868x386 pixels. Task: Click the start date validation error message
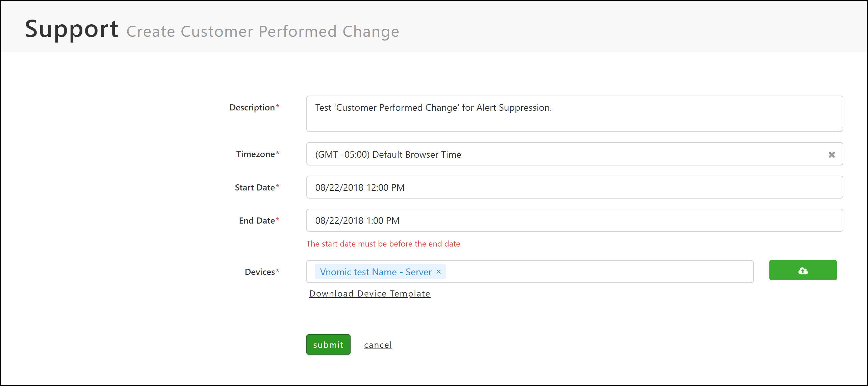pyautogui.click(x=383, y=244)
